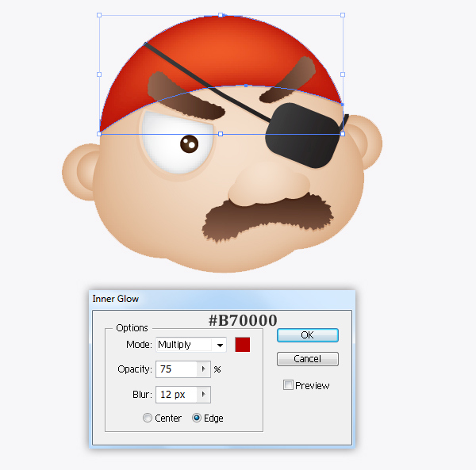
Task: Click the top-left selection handle of bandana
Action: pyautogui.click(x=99, y=15)
